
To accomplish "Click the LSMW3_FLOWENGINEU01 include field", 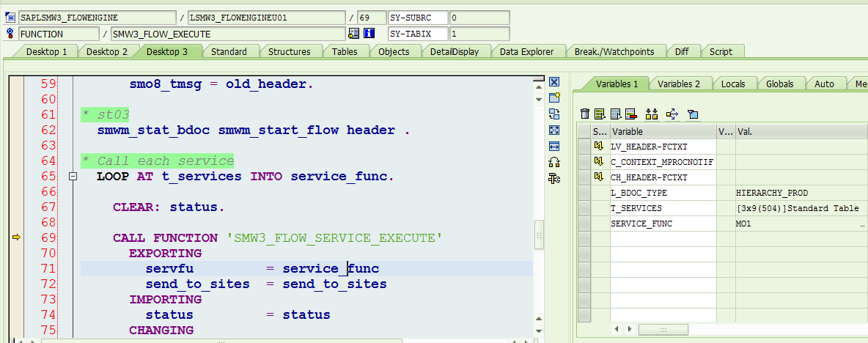I will [267, 18].
